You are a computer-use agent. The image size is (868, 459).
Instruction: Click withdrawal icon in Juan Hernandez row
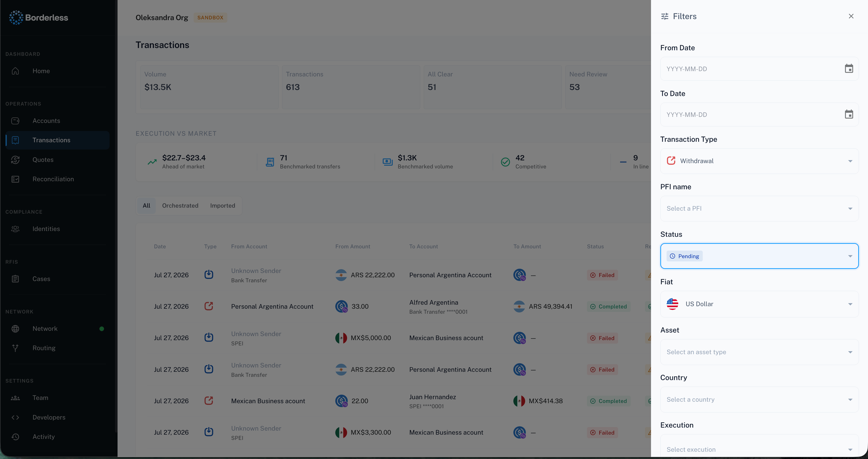tap(208, 401)
